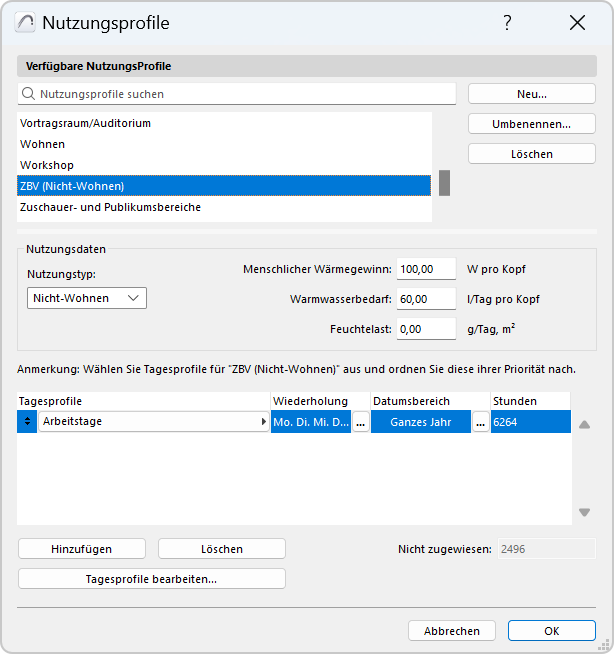This screenshot has width=614, height=654.
Task: Edit the Feuchtelast value field
Action: coord(426,329)
